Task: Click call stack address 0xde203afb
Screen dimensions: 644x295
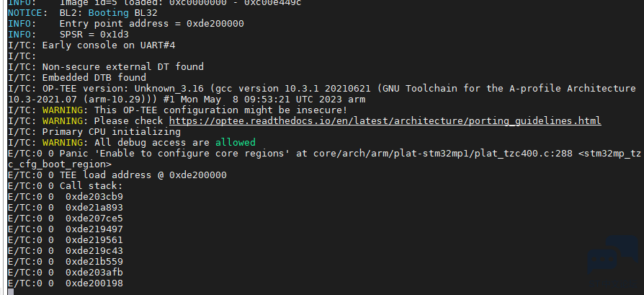Action: (94, 273)
